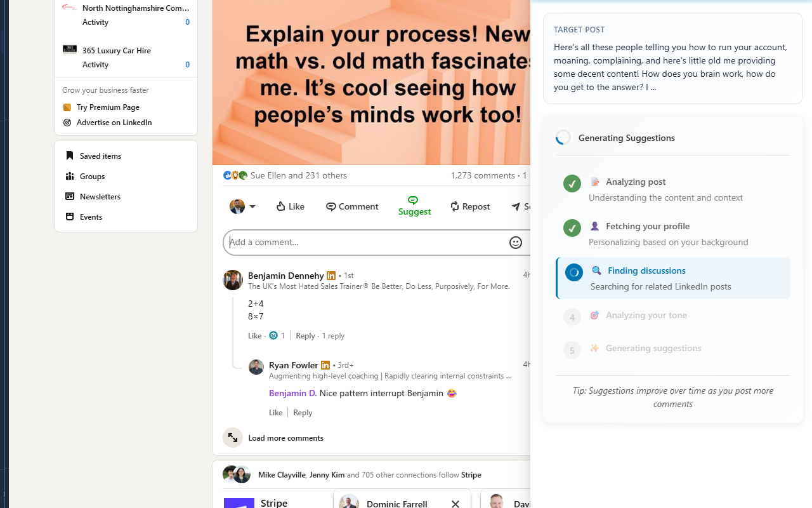Click Ryan Fowler's LinkedIn badge icon

(325, 365)
